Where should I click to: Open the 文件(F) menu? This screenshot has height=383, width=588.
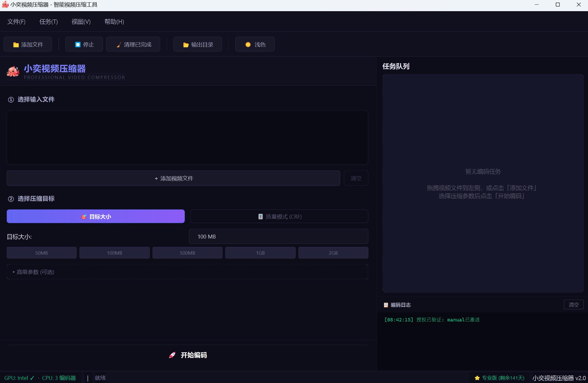click(16, 22)
